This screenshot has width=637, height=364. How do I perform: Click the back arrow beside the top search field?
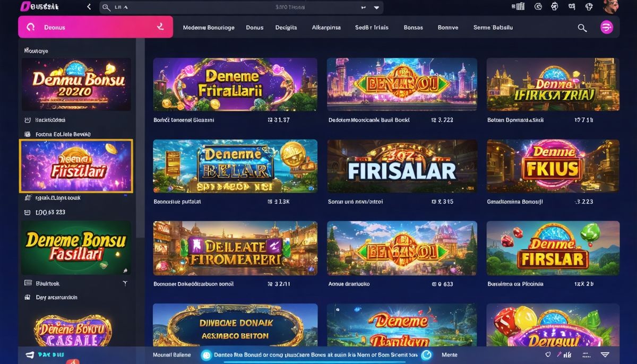89,7
